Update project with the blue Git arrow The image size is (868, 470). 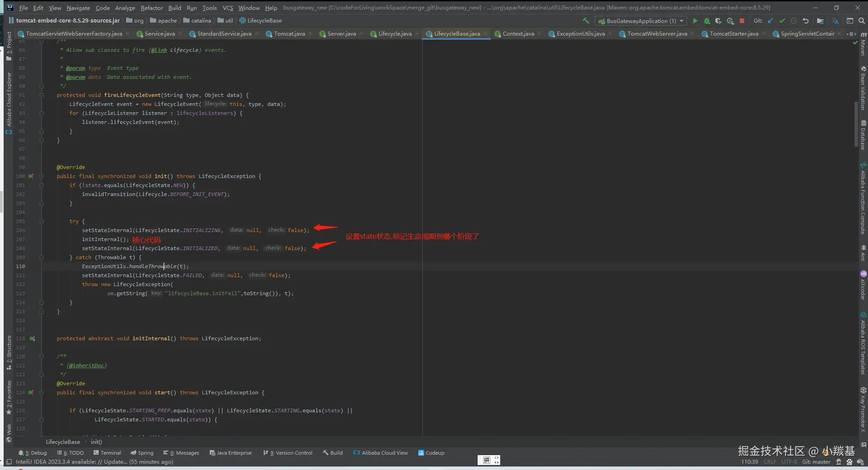point(771,21)
